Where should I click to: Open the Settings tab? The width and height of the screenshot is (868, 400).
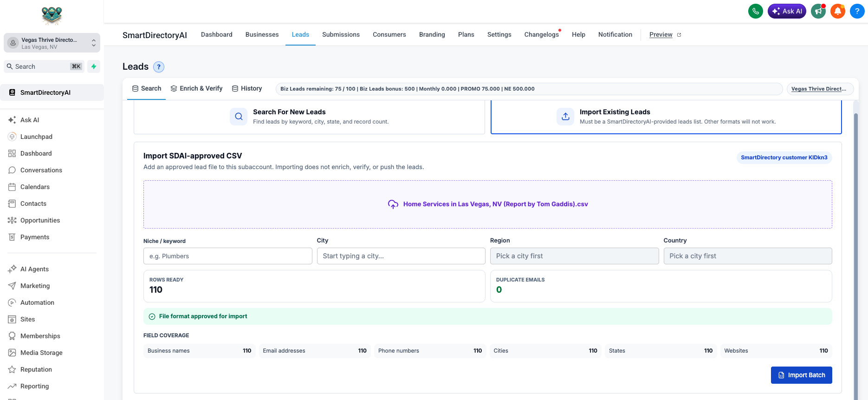point(499,34)
